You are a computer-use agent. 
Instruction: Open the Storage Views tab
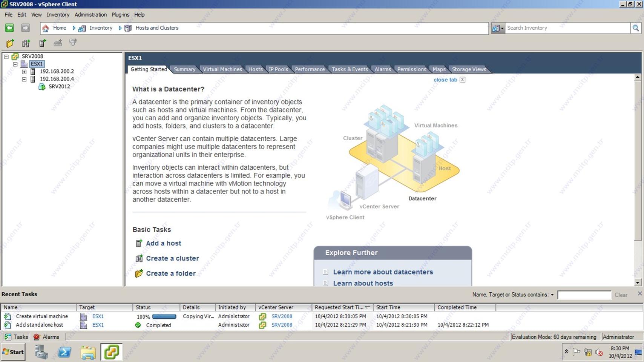tap(469, 69)
